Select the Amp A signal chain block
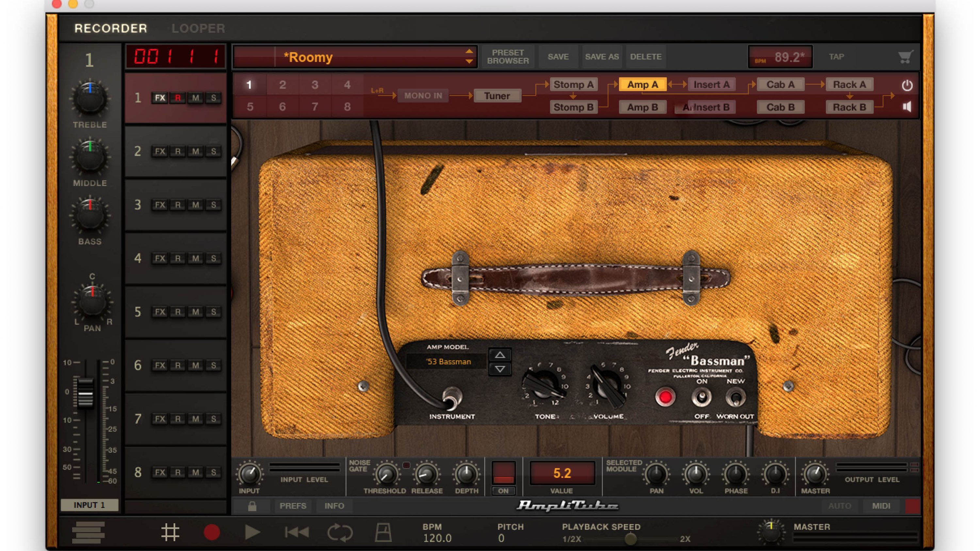 641,84
